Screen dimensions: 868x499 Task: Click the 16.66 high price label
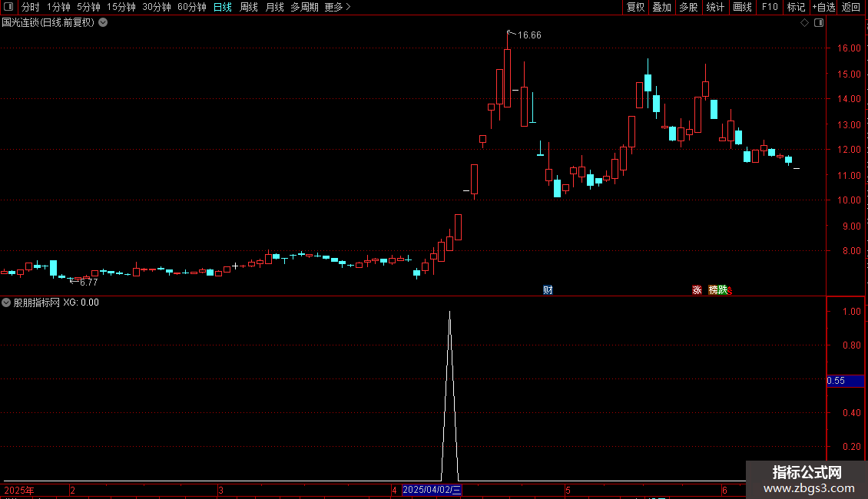tap(529, 35)
